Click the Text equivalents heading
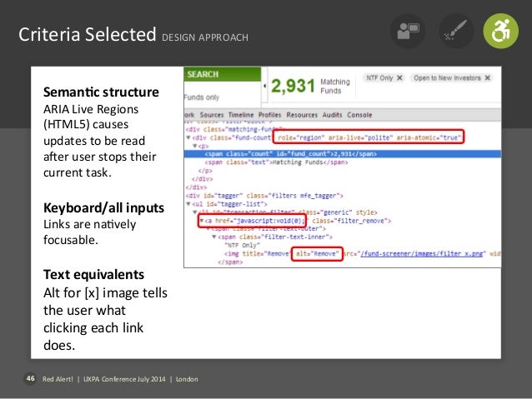The height and width of the screenshot is (399, 532). tap(93, 275)
